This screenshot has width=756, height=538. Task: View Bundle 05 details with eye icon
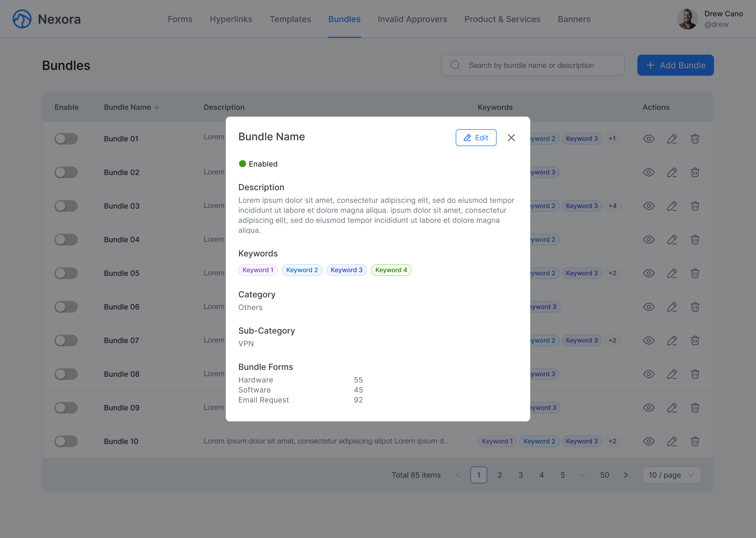point(649,273)
